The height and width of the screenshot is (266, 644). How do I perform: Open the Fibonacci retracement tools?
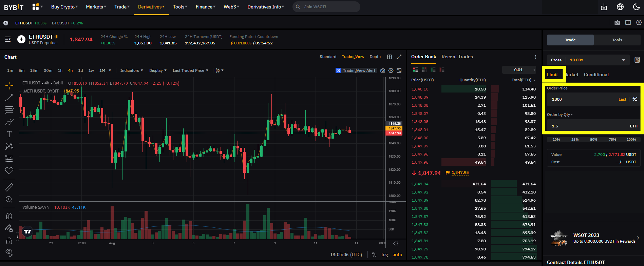(9, 110)
